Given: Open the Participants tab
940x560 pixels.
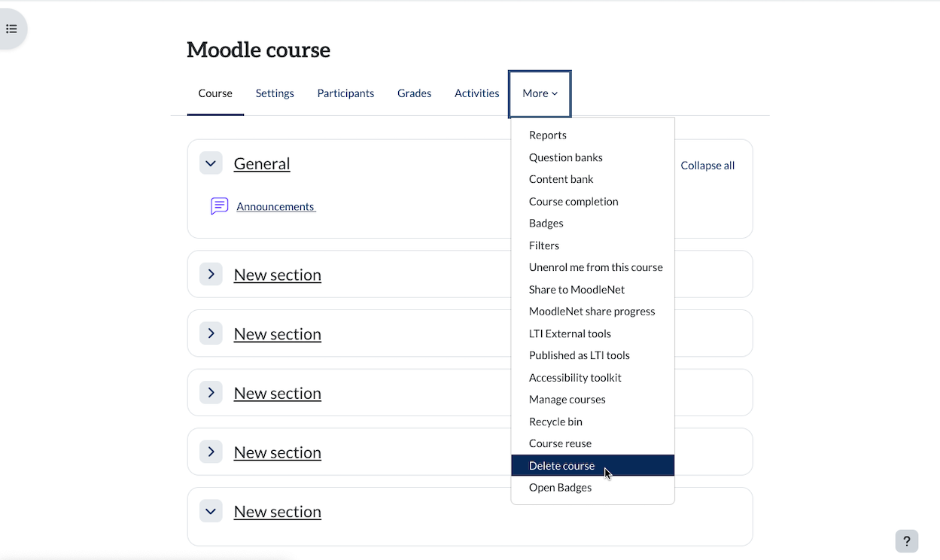Looking at the screenshot, I should [x=345, y=93].
